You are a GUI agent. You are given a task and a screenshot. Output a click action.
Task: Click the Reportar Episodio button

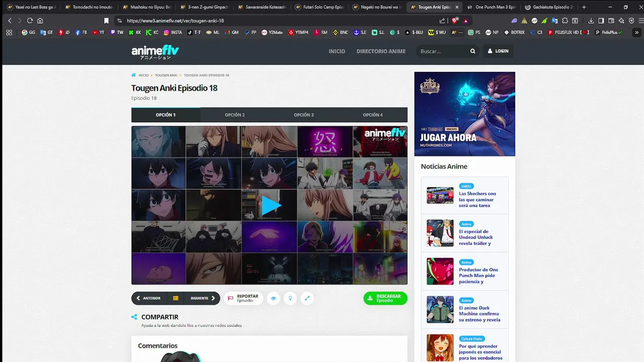pos(244,298)
